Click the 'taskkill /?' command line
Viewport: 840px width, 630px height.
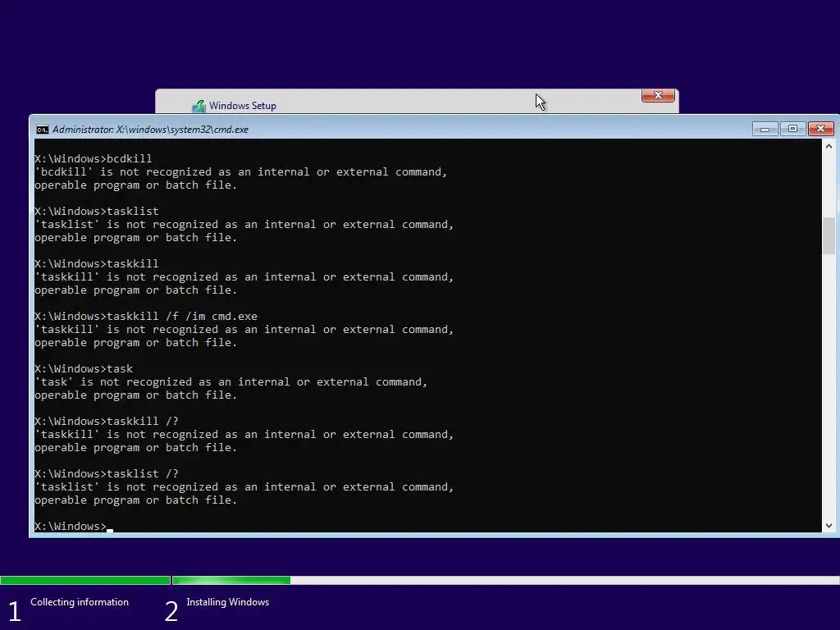pos(107,421)
